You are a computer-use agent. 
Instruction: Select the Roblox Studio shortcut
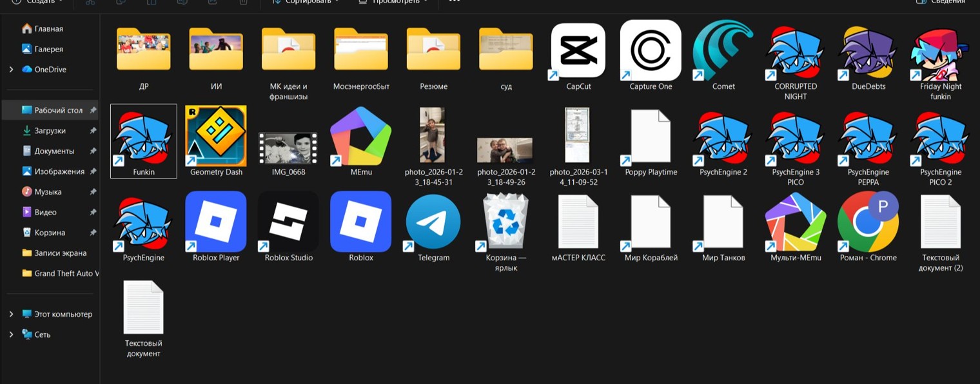coord(288,227)
